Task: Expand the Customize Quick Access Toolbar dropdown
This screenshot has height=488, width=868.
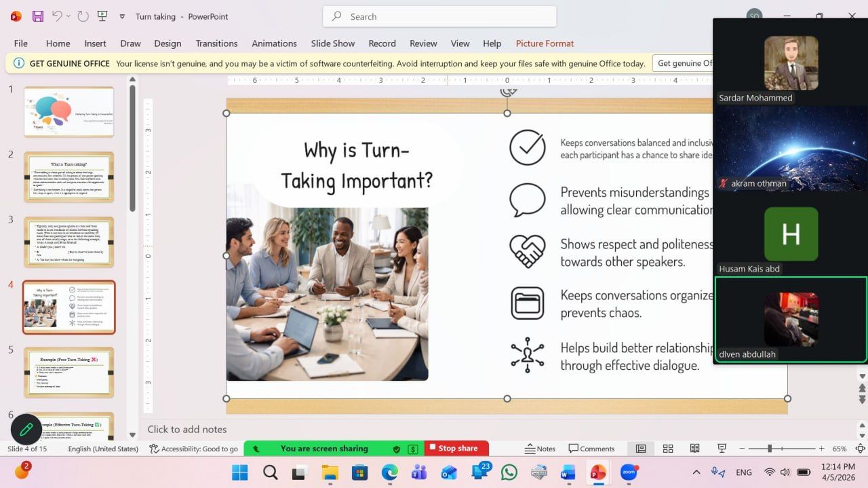Action: click(122, 17)
